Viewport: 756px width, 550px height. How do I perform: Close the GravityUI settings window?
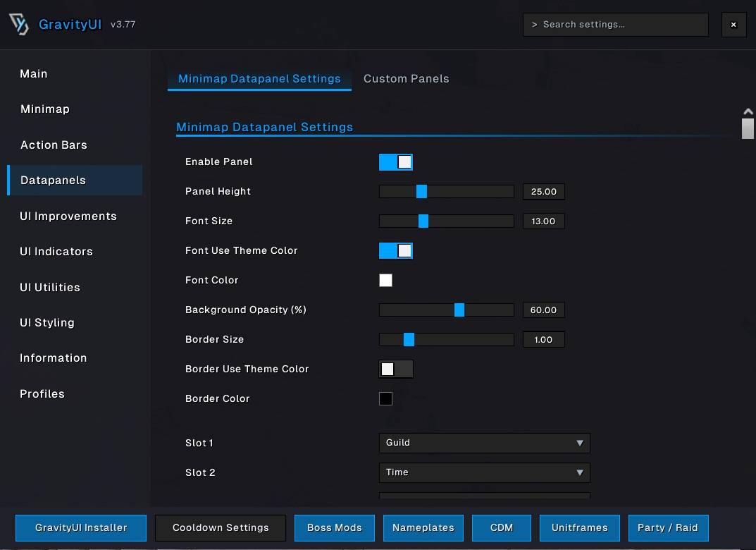733,25
